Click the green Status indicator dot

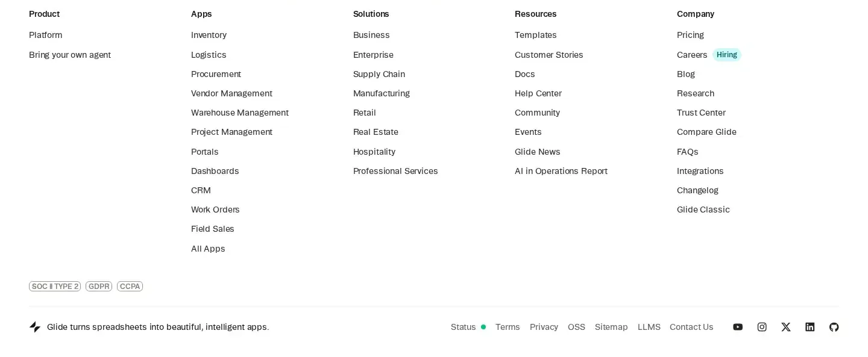pyautogui.click(x=483, y=327)
